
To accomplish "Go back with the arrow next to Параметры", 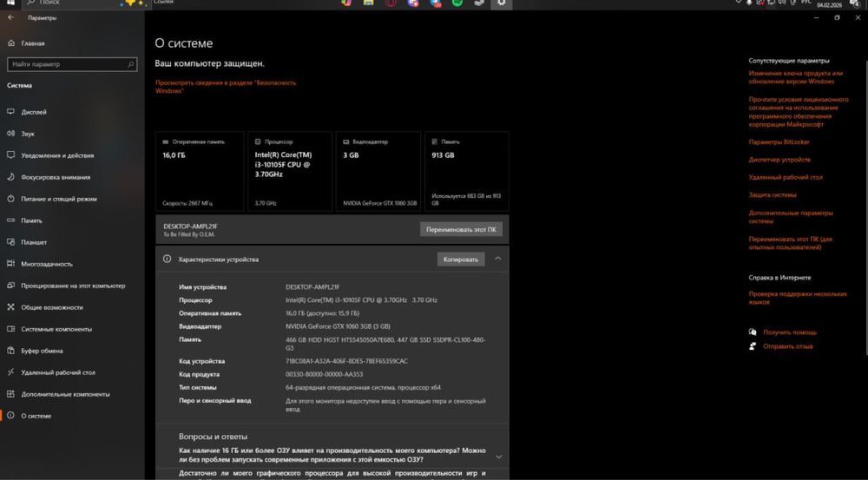I will tap(10, 17).
